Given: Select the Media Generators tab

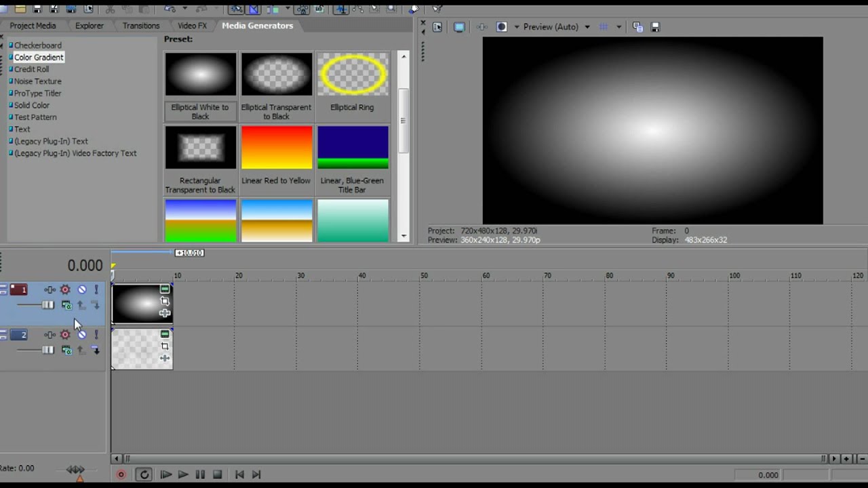Looking at the screenshot, I should pyautogui.click(x=258, y=26).
